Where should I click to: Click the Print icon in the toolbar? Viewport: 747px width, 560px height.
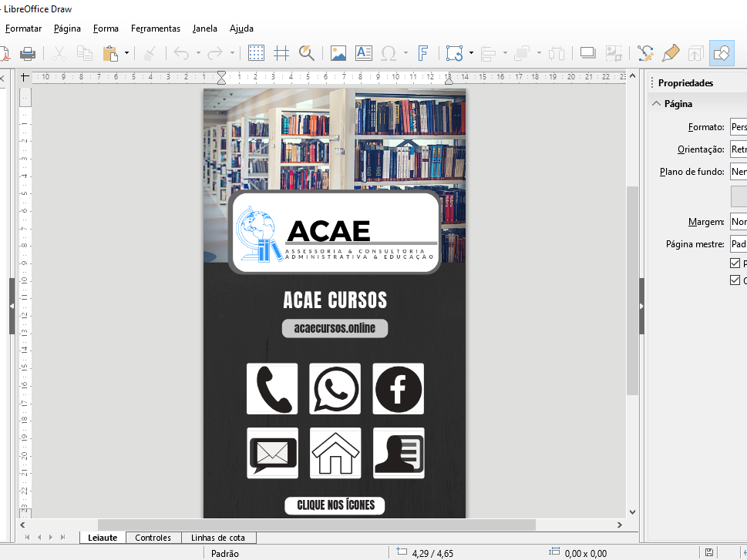(28, 53)
